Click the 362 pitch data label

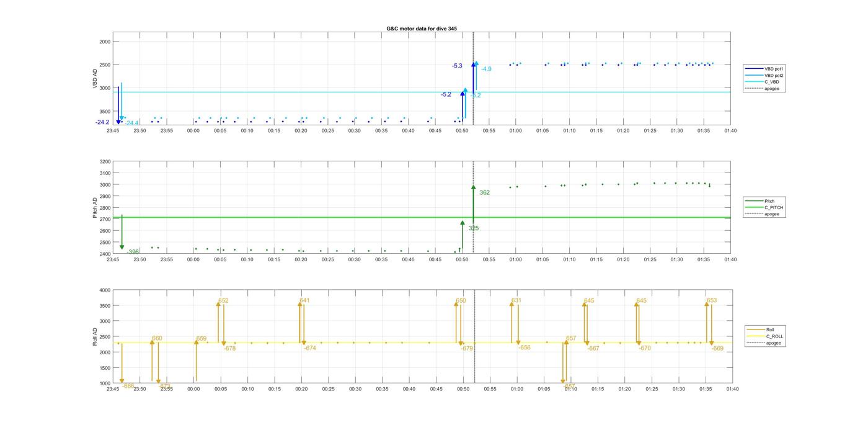pos(484,192)
